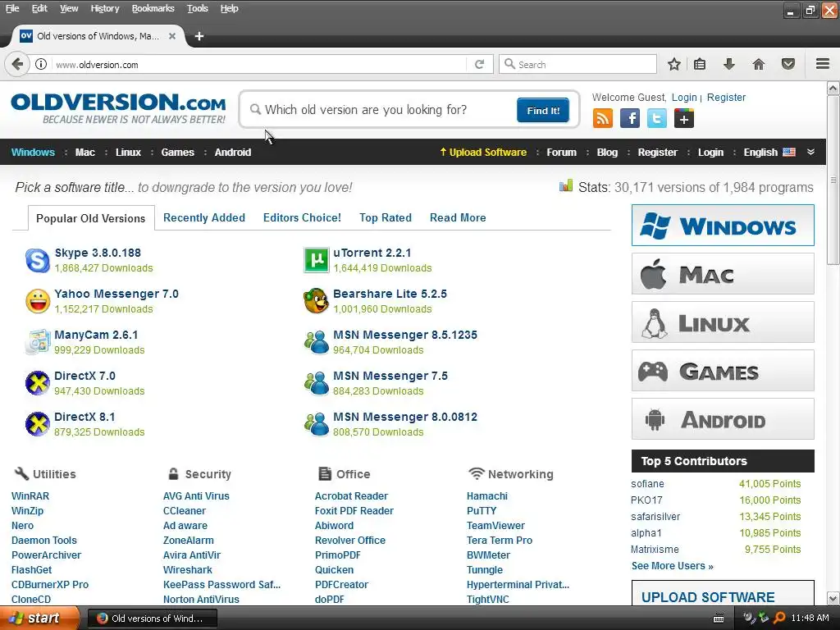Close the Old versions of Windows tab
840x630 pixels.
click(172, 36)
